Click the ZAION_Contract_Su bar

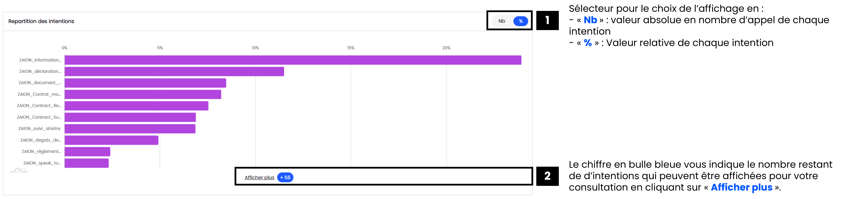(x=130, y=117)
